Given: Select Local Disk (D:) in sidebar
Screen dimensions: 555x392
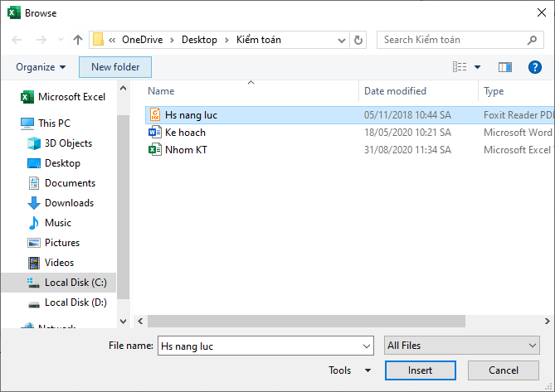Looking at the screenshot, I should pos(67,302).
